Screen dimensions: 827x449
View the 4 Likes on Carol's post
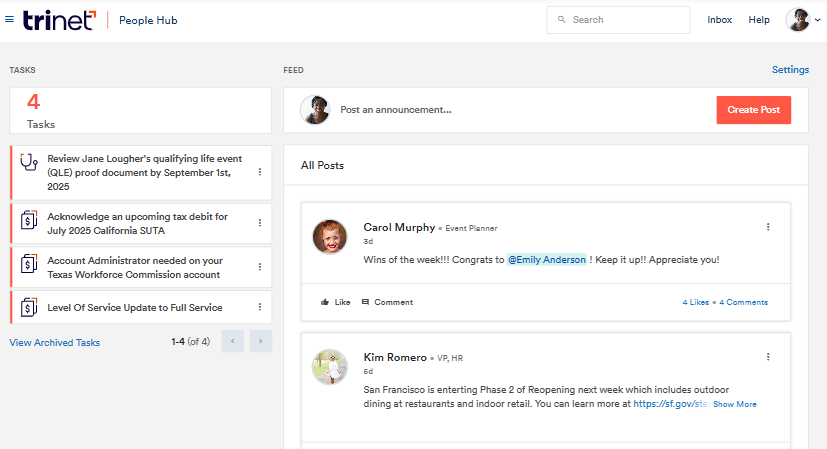pos(695,302)
